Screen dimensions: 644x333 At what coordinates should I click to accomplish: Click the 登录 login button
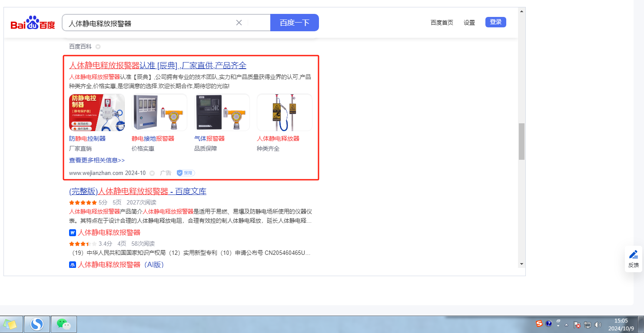[496, 22]
